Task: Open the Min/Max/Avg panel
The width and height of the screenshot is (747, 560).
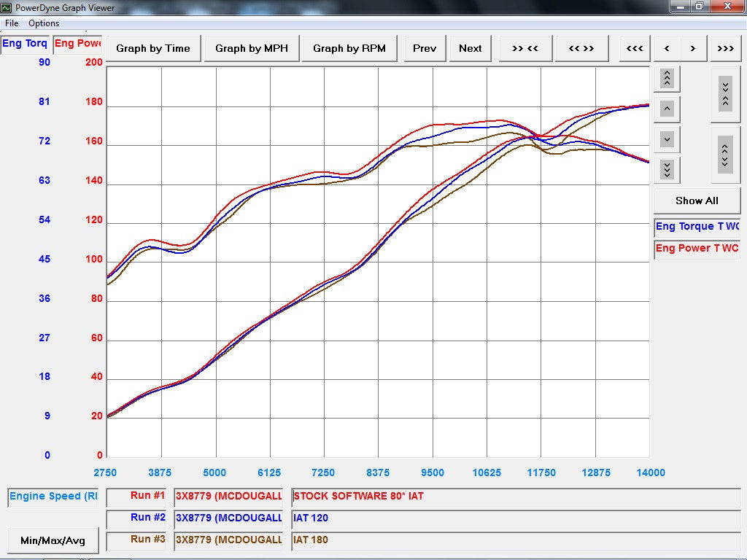Action: tap(53, 540)
